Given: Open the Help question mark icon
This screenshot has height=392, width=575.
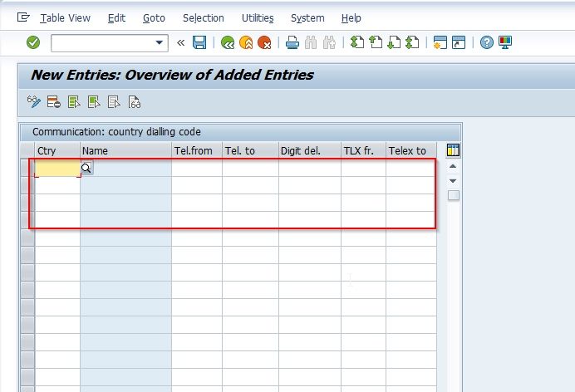Looking at the screenshot, I should pyautogui.click(x=487, y=42).
